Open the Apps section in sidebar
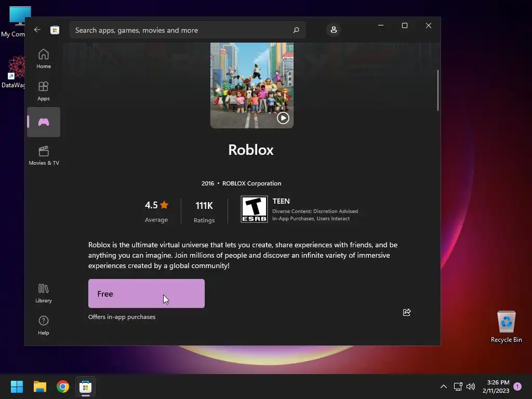The height and width of the screenshot is (399, 532). click(x=44, y=91)
